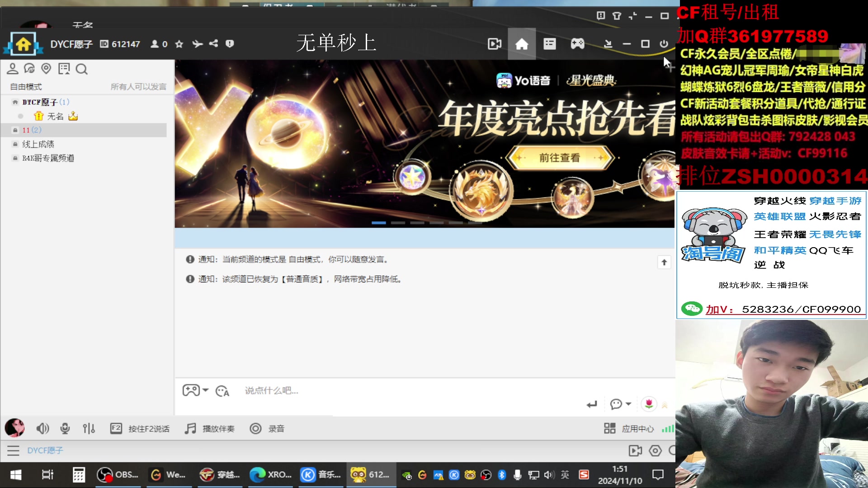The image size is (868, 488).
Task: Open the video live icon in header
Action: tap(495, 44)
